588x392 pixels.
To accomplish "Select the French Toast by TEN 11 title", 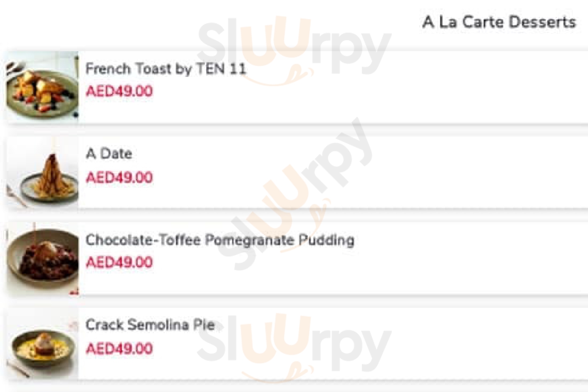I will point(165,69).
